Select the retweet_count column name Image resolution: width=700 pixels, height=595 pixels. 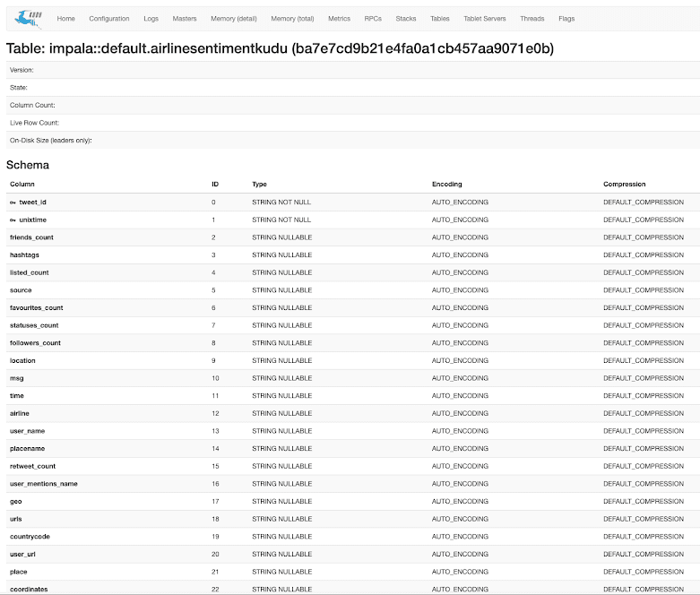[32, 466]
